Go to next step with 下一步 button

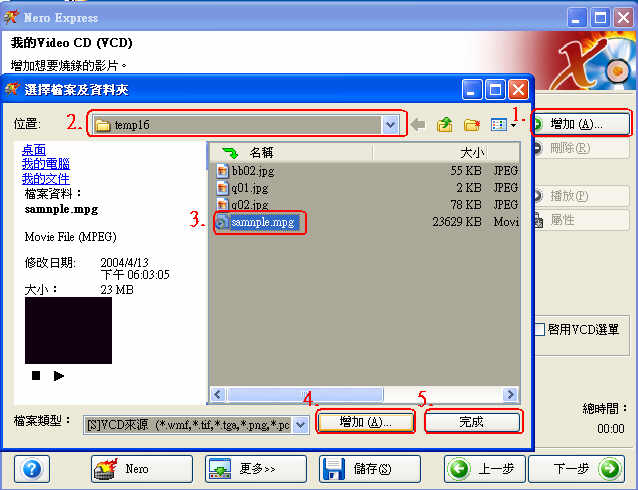pyautogui.click(x=575, y=468)
